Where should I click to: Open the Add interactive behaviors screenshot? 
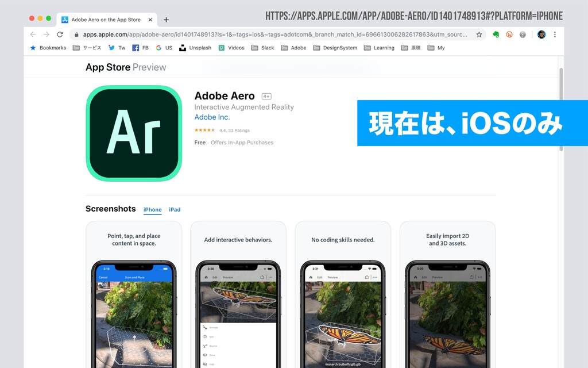(238, 294)
